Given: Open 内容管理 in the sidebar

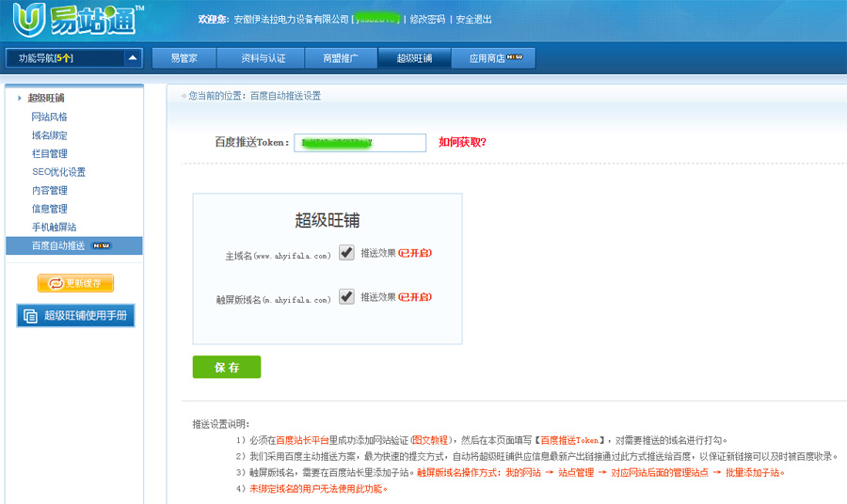Looking at the screenshot, I should tap(49, 190).
